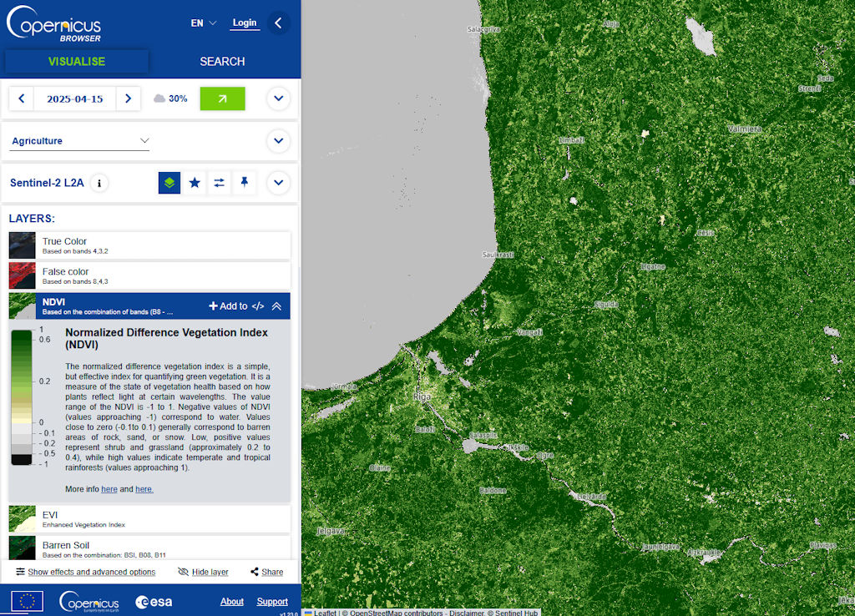Open the EN language dropdown
Image resolution: width=855 pixels, height=616 pixels.
pos(203,23)
